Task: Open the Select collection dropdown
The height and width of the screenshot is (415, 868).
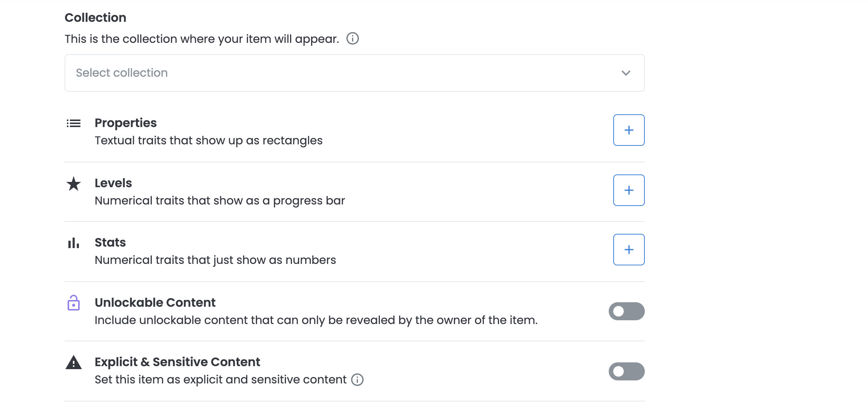Action: click(354, 73)
